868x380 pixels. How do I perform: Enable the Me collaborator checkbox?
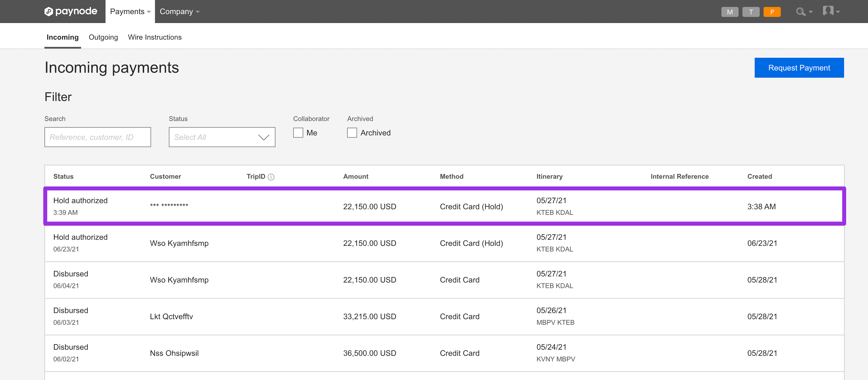[298, 133]
